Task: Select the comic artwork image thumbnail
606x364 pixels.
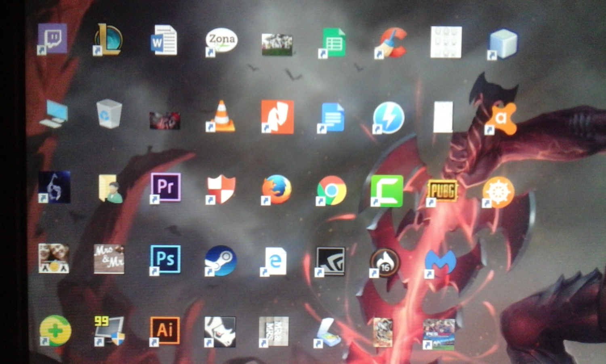Action: [383, 333]
